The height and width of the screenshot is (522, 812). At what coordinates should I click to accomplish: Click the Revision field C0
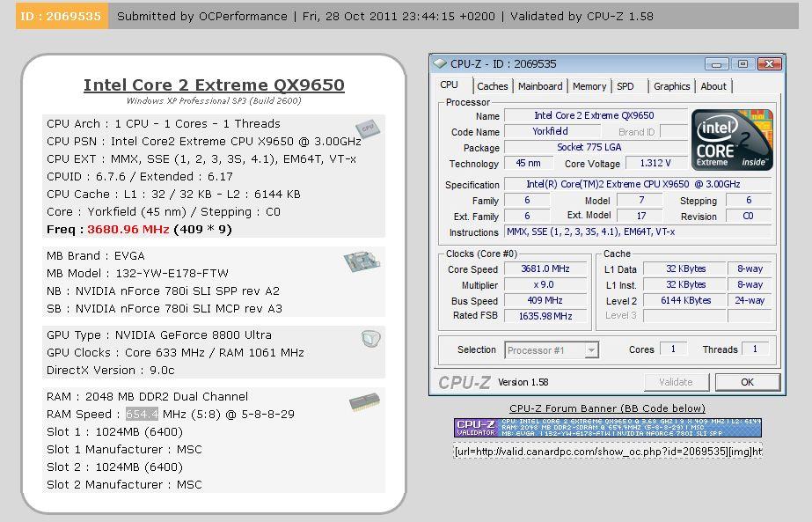(x=749, y=216)
